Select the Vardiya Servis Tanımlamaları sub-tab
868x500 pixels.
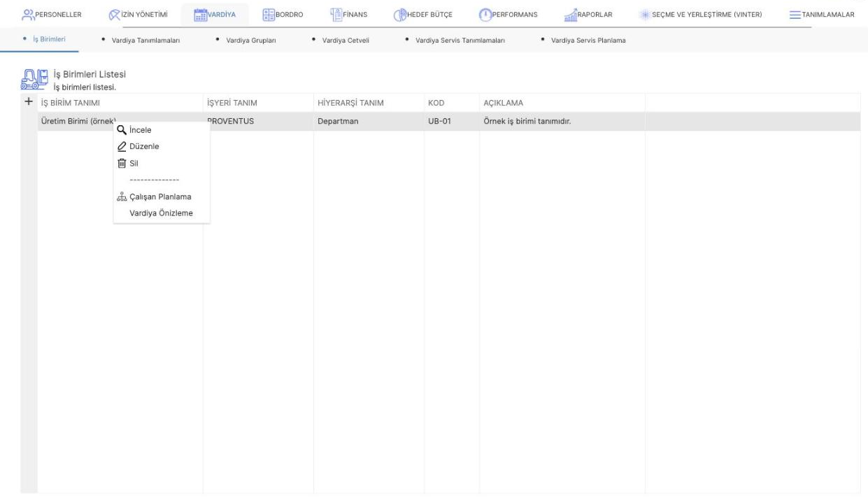459,40
